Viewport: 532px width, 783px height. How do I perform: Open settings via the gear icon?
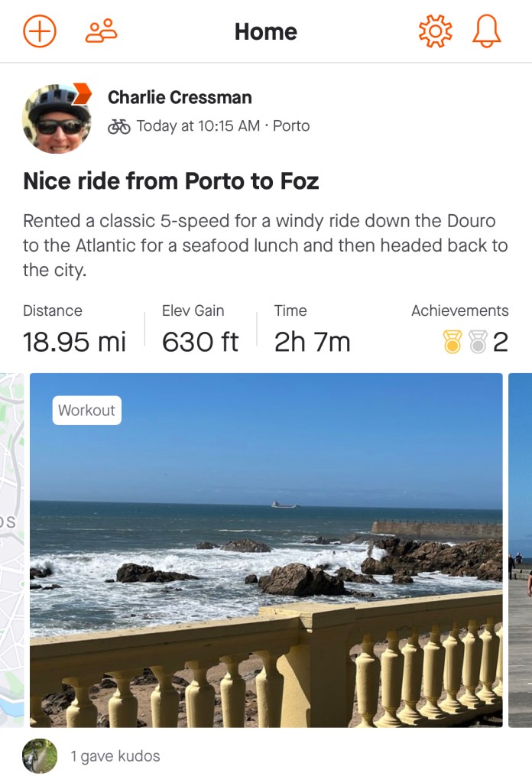tap(435, 31)
